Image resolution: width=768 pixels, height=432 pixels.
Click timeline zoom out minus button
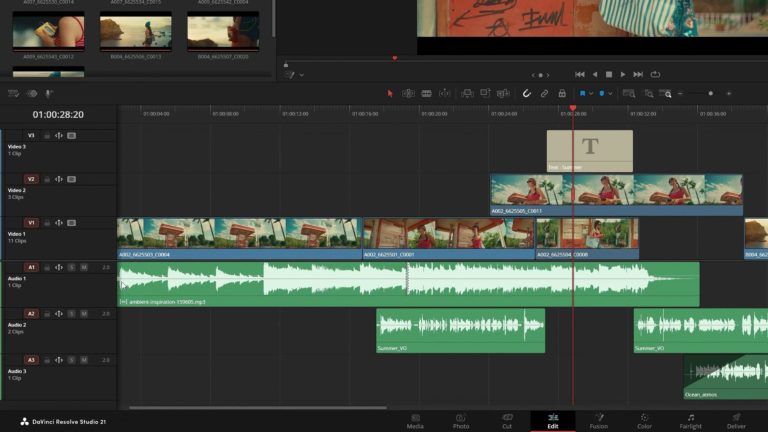point(680,94)
